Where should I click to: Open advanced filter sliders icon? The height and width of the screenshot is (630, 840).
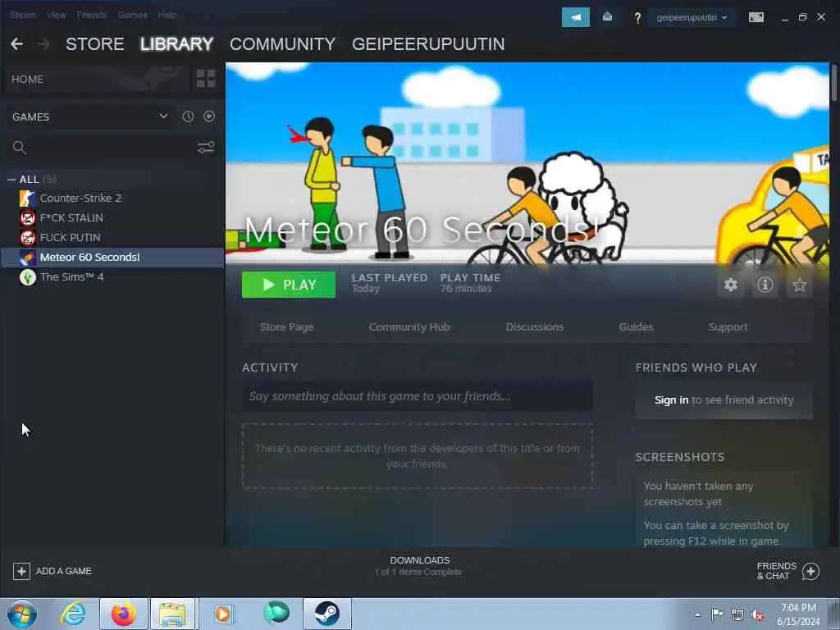[206, 148]
